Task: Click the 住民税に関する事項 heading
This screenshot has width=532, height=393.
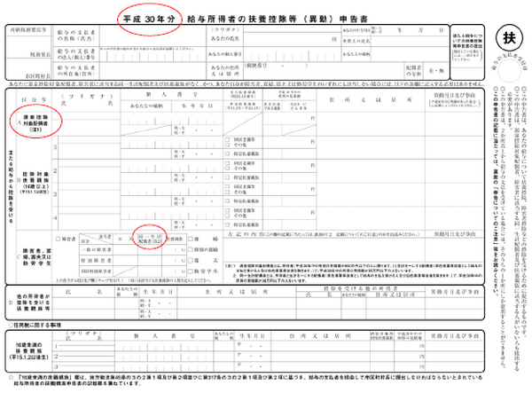Action: click(x=35, y=325)
